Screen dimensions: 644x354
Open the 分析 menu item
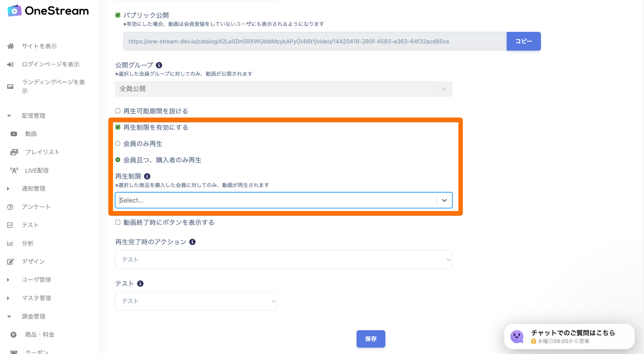click(28, 243)
